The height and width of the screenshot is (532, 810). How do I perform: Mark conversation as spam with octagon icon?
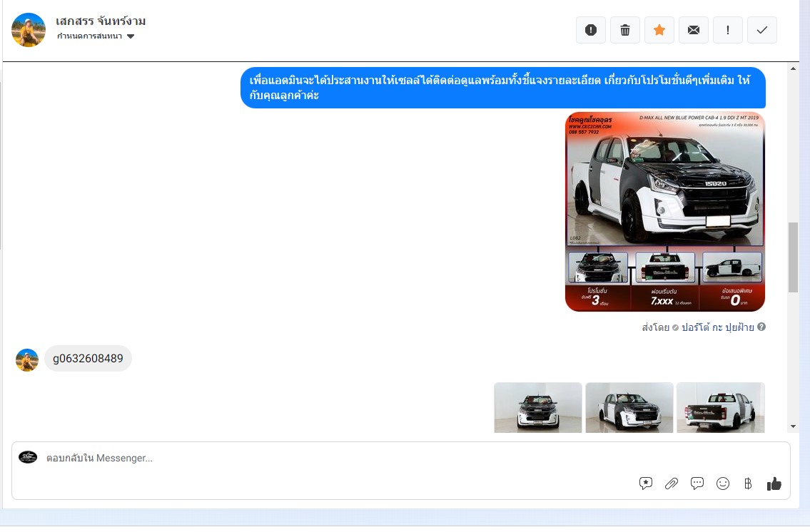(x=591, y=30)
